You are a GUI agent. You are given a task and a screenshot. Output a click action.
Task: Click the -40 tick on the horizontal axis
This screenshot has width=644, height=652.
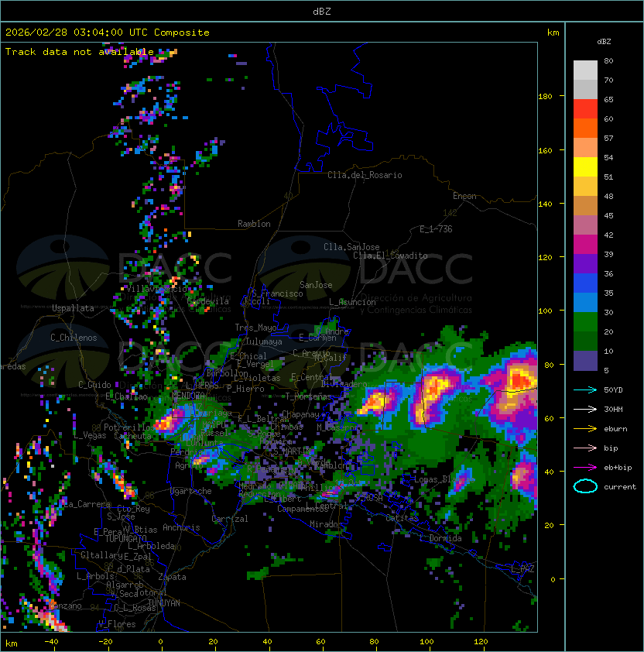(x=51, y=642)
